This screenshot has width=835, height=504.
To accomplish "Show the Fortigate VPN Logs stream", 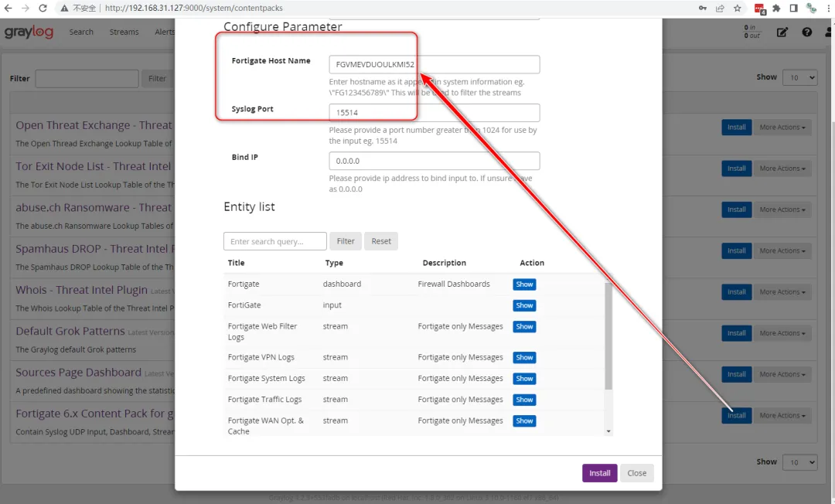I will [524, 358].
